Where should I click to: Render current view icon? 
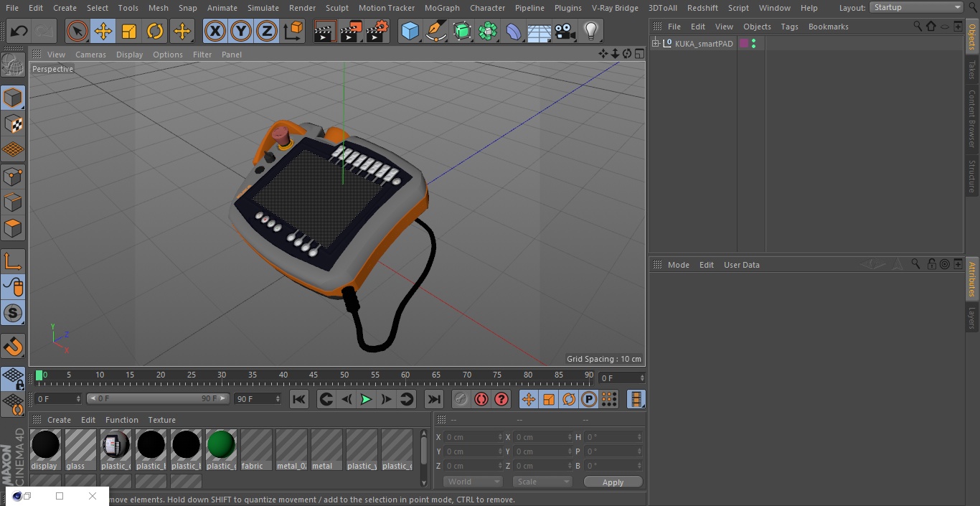point(325,31)
